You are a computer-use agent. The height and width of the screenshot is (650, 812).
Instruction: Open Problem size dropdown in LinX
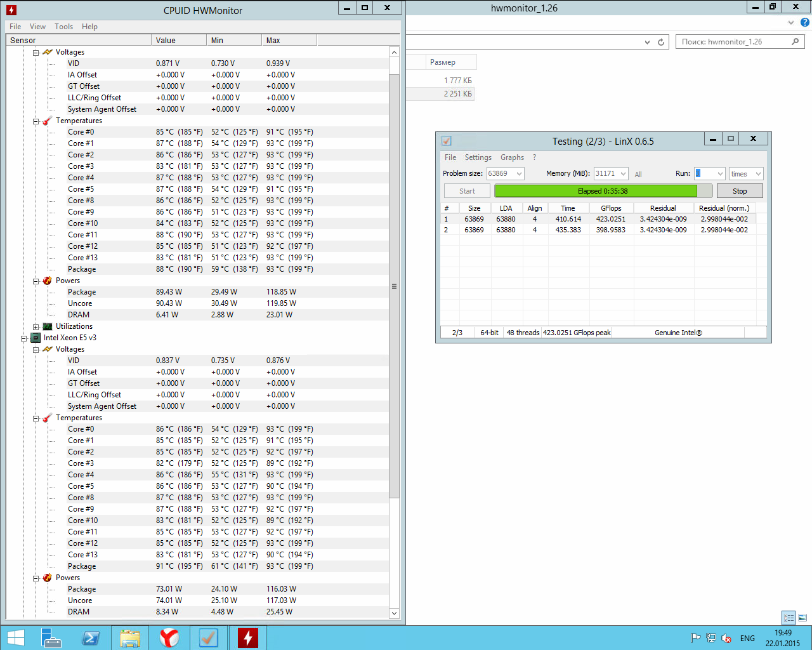[519, 173]
